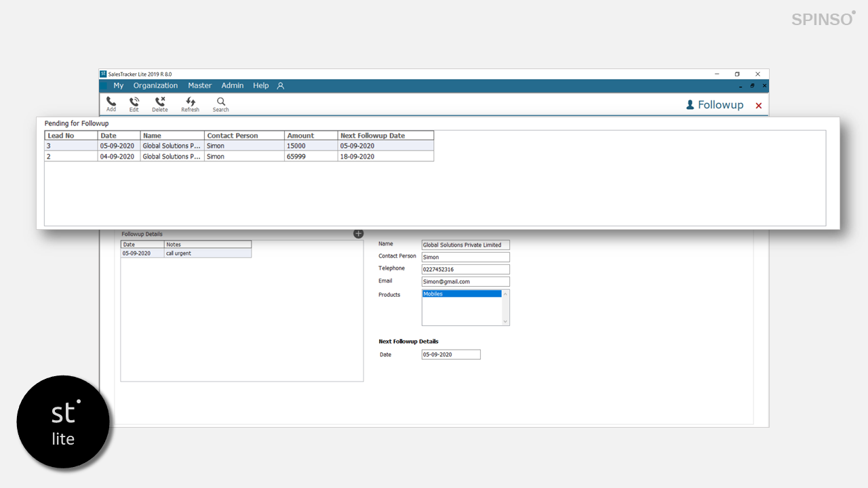This screenshot has height=488, width=868.
Task: Open the Master menu
Action: pyautogui.click(x=200, y=86)
